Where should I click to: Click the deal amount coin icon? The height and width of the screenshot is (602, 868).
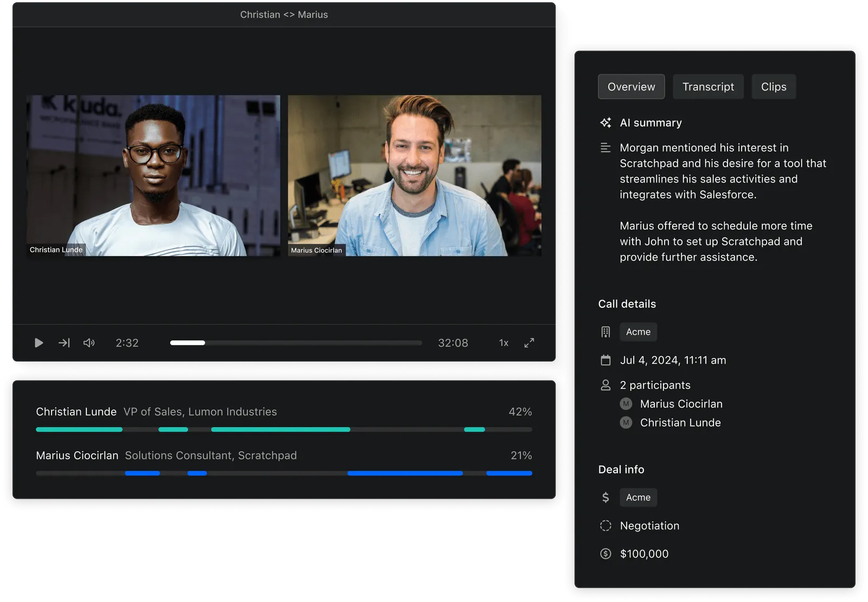pos(606,554)
